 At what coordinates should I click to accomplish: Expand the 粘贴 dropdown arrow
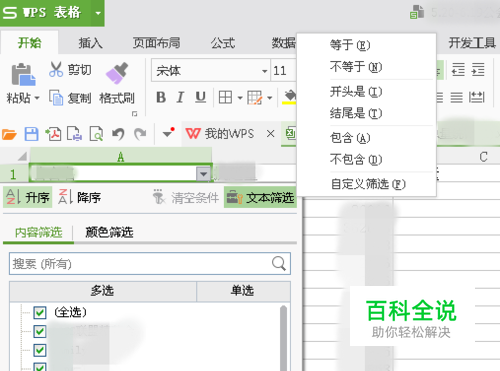pyautogui.click(x=37, y=98)
